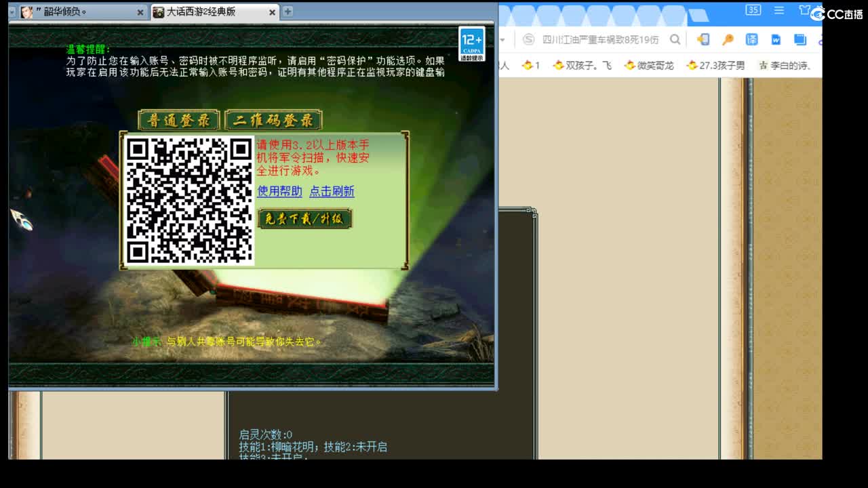
Task: Click the avatar icon on 韶华倾负。 tab
Action: click(x=26, y=12)
